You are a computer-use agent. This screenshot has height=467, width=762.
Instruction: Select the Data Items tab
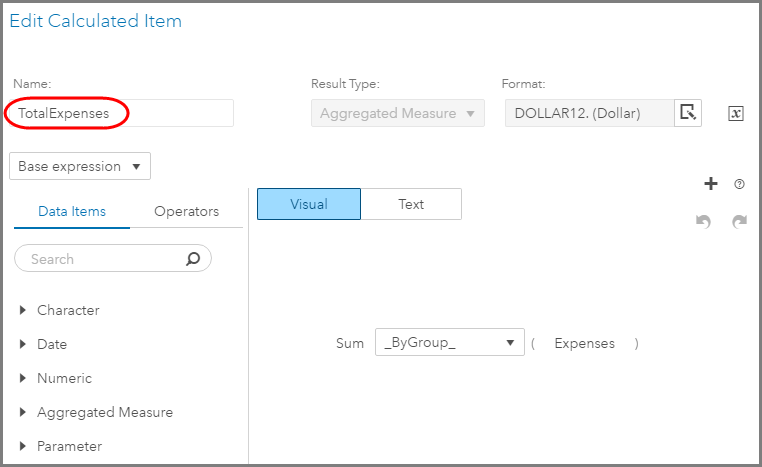72,211
